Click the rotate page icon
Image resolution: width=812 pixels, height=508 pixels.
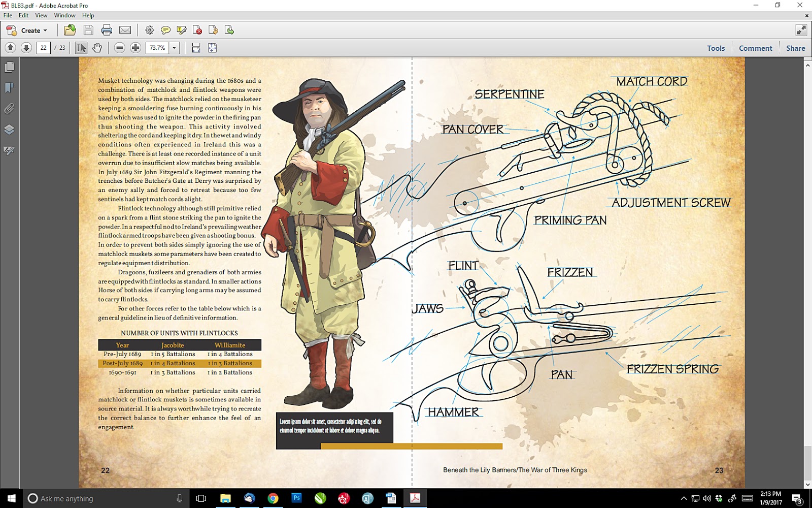[213, 30]
